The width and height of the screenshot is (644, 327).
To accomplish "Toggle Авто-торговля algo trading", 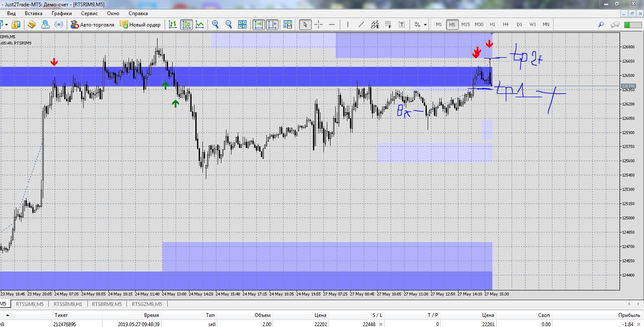I will tap(92, 24).
